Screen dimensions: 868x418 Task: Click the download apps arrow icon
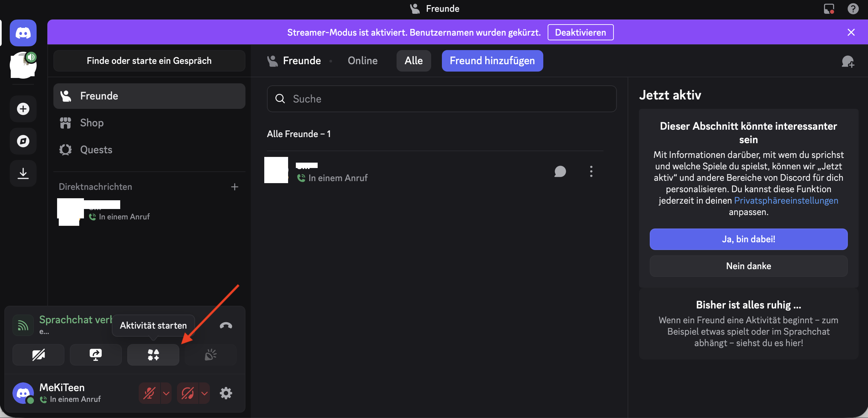tap(23, 173)
